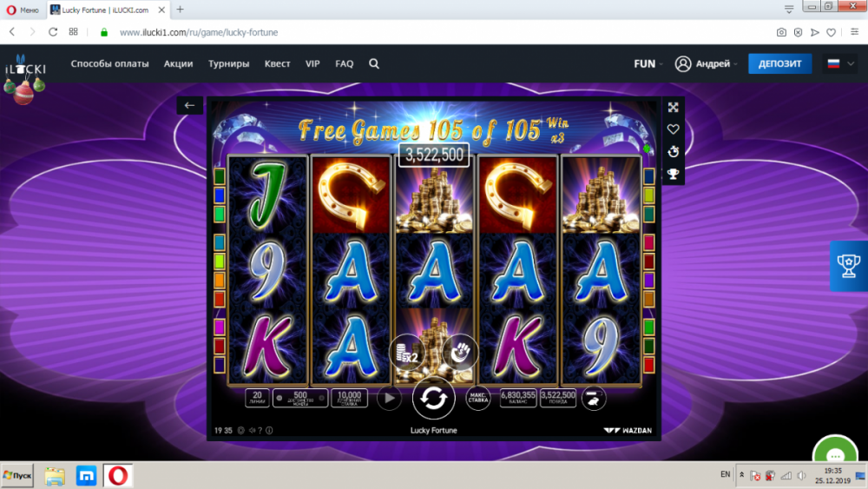Click the x2 gamble coins icon
The height and width of the screenshot is (489, 868).
click(407, 353)
